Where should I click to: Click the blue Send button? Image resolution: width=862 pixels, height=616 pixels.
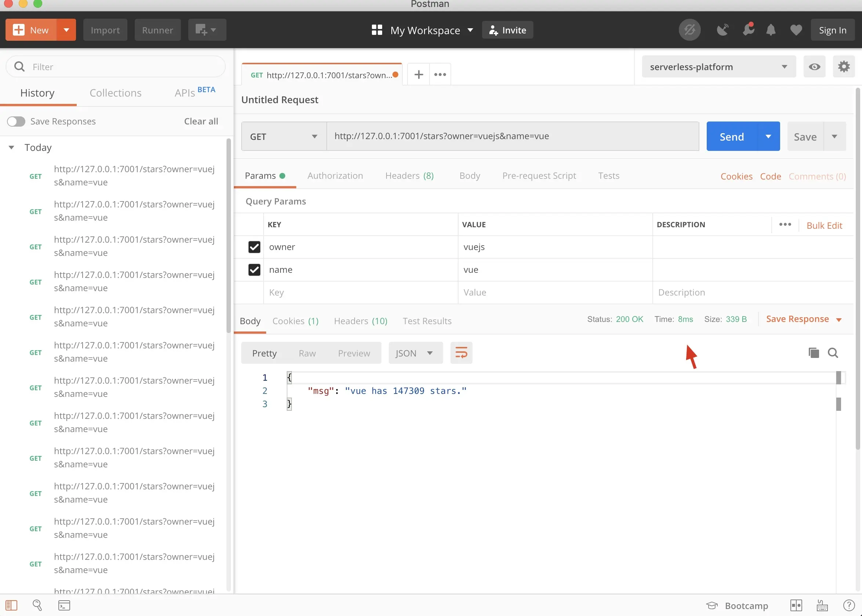732,137
